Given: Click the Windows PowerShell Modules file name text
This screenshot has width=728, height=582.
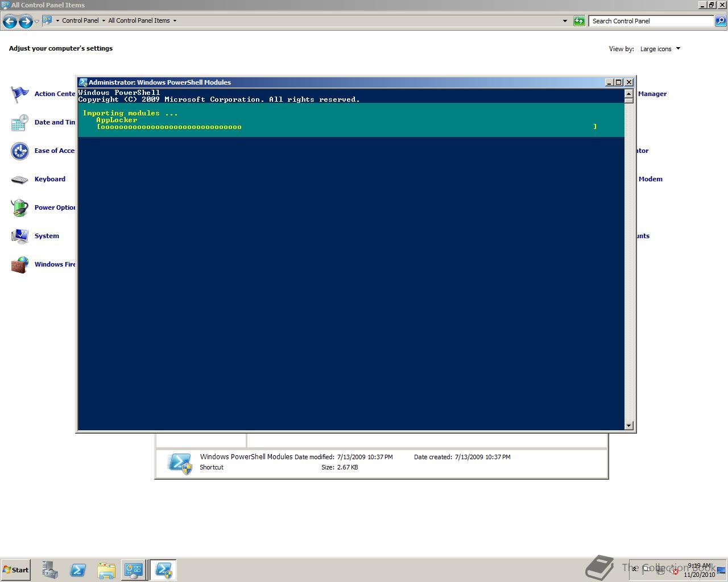Looking at the screenshot, I should (x=246, y=457).
